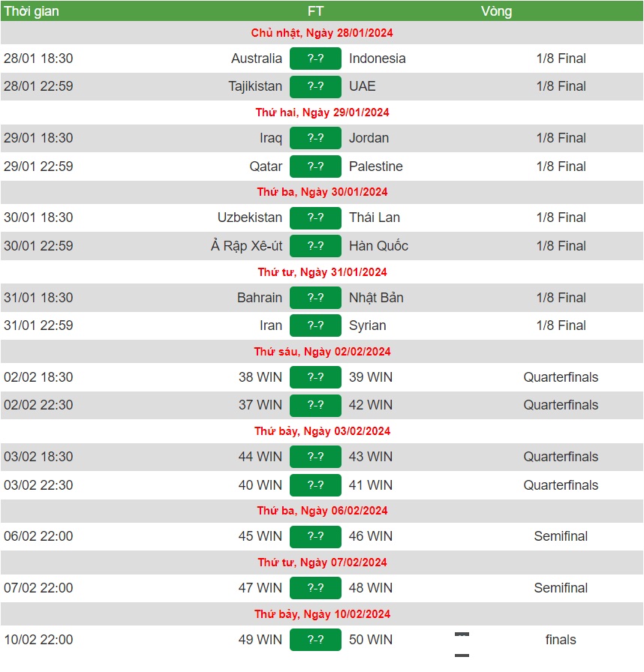This screenshot has width=644, height=672.
Task: Expand the Chủ nhật, Ngày 28/01/2024 section
Action: (x=321, y=33)
